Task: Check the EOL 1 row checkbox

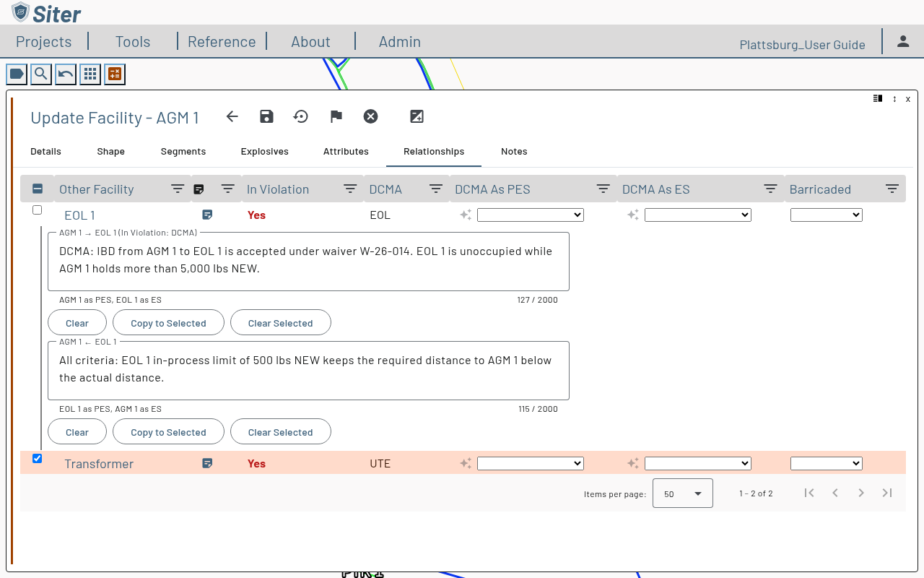Action: pos(38,210)
